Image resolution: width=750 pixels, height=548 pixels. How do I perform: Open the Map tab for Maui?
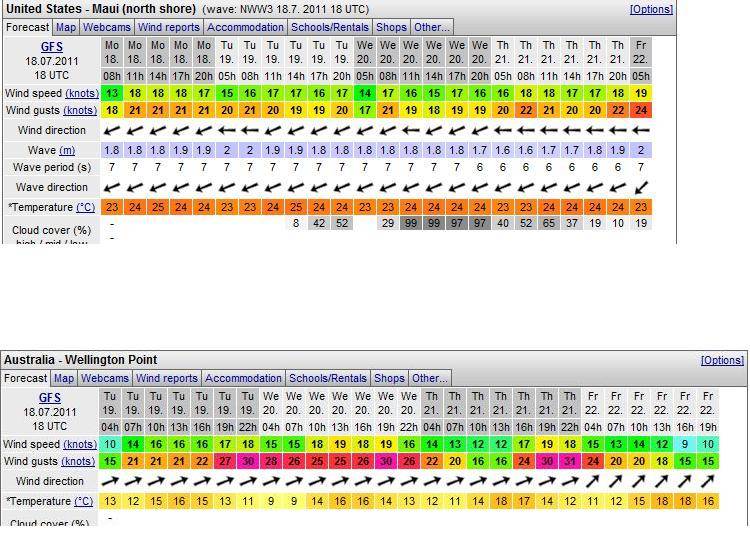pyautogui.click(x=66, y=28)
